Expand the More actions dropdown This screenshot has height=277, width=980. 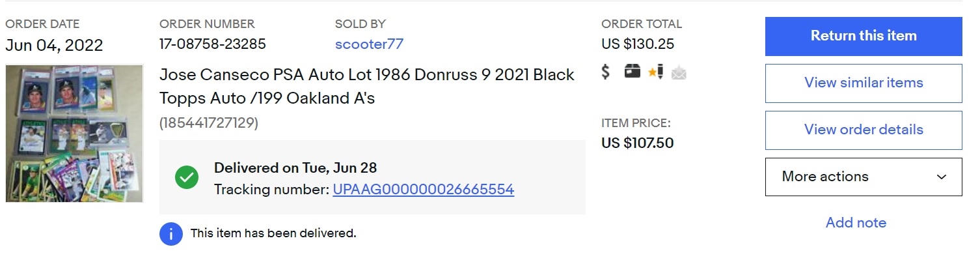pyautogui.click(x=864, y=177)
